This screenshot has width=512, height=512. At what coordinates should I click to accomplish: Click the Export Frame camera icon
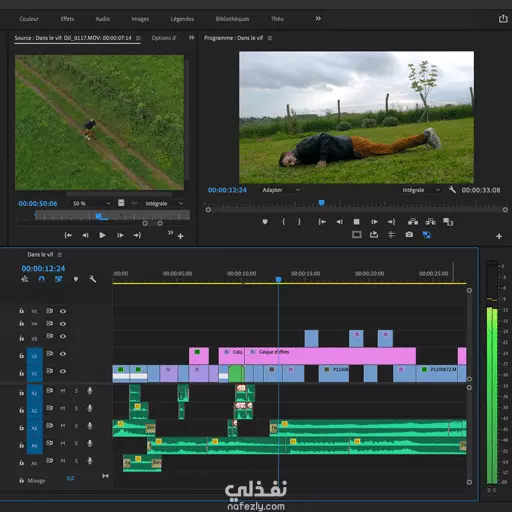tap(409, 235)
